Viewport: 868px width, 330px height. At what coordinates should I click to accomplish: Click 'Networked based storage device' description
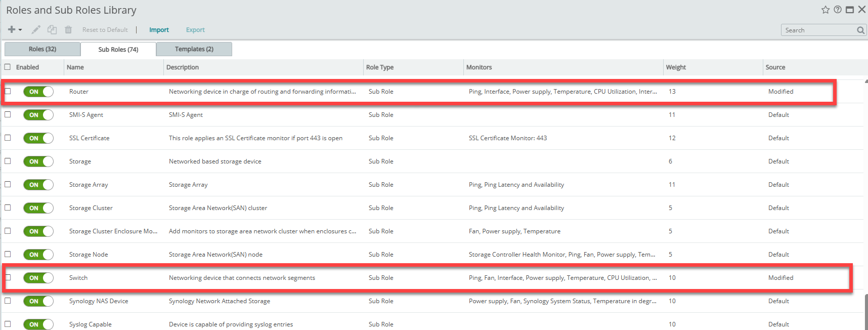click(x=215, y=161)
